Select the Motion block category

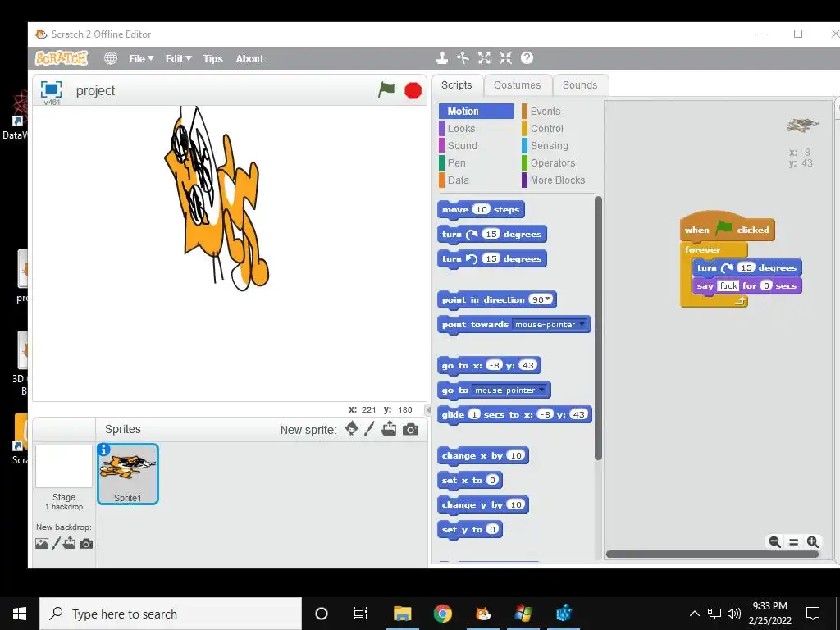click(x=476, y=111)
